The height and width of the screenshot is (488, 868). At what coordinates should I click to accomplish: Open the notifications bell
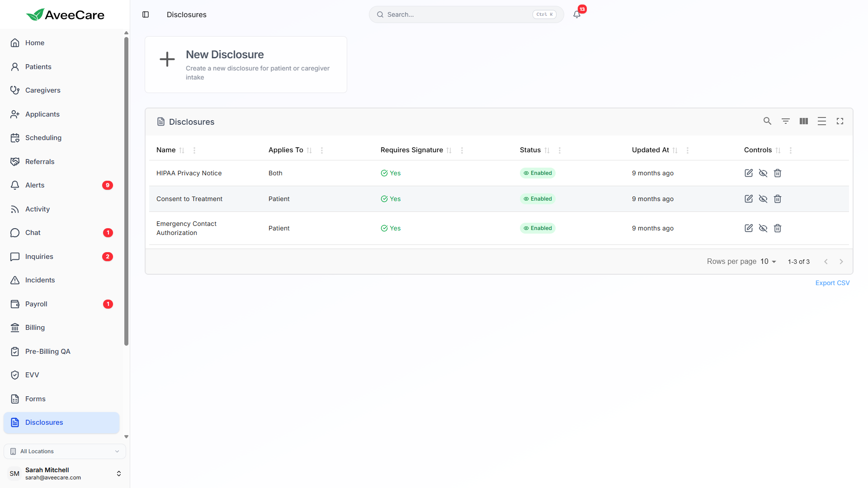(576, 14)
